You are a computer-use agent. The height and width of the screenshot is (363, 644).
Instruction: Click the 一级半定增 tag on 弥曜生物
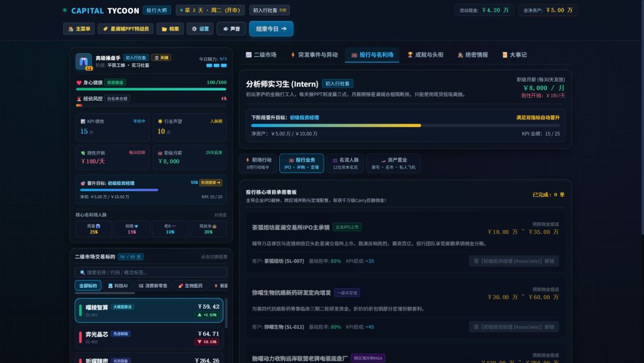(347, 293)
